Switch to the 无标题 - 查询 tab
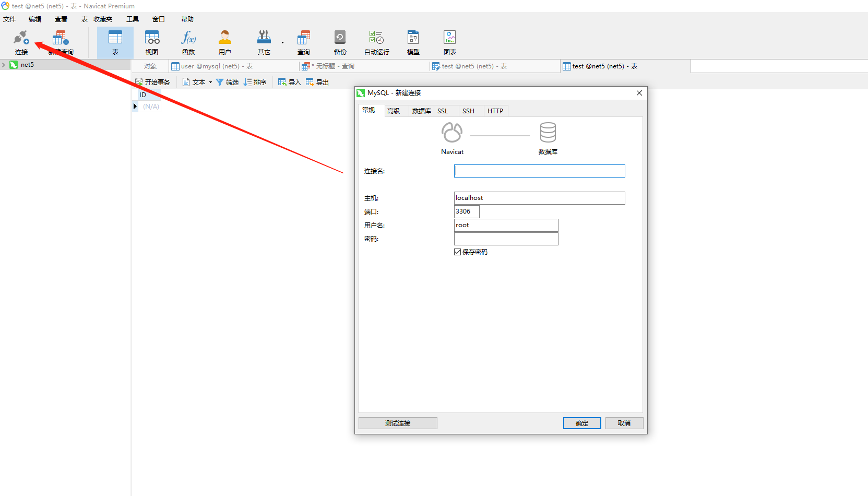 point(364,66)
